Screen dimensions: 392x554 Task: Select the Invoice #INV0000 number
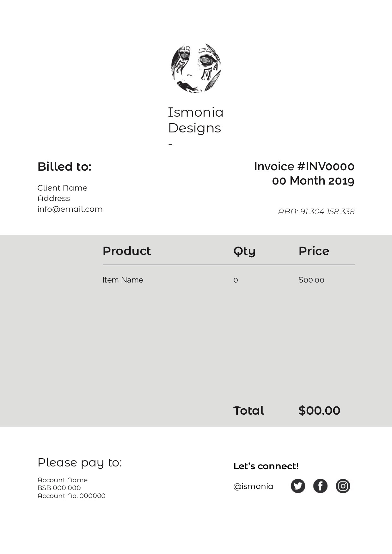tap(304, 167)
